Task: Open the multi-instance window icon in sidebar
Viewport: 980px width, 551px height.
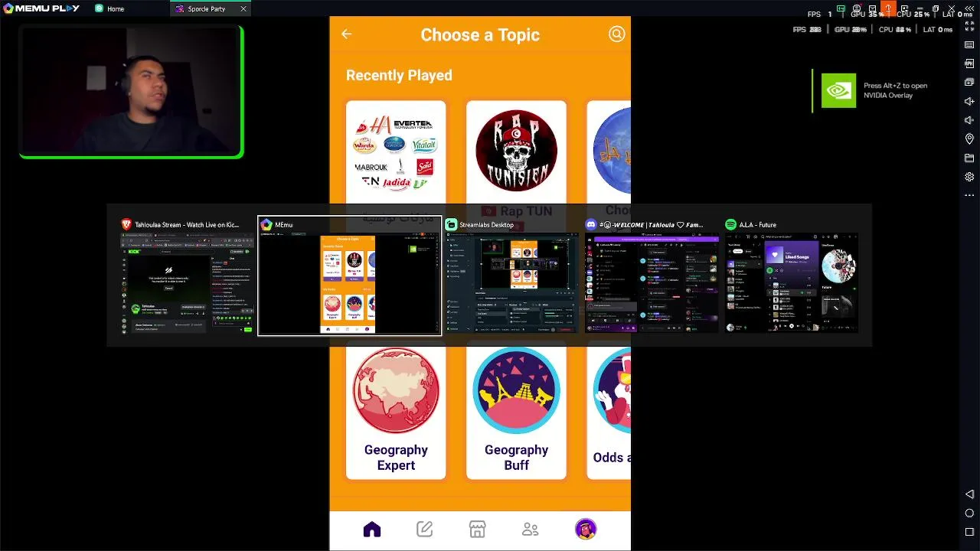Action: tap(969, 83)
